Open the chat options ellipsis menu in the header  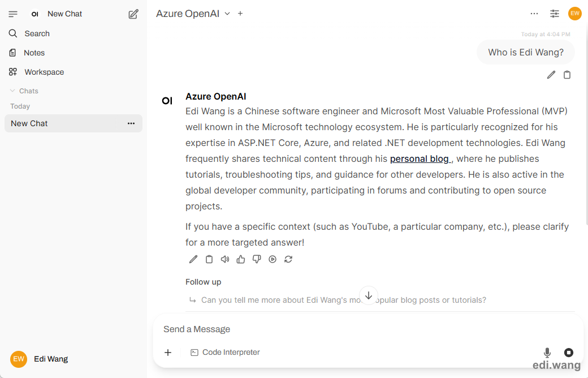(x=534, y=14)
